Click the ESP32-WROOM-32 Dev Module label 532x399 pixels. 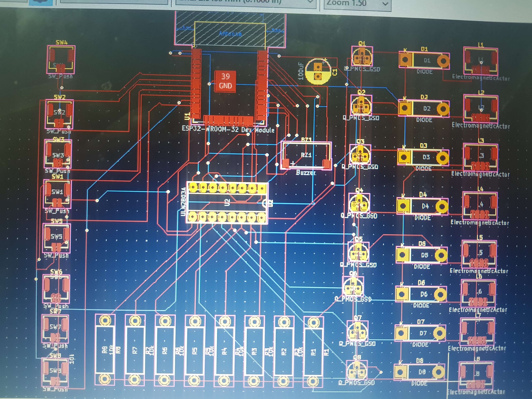point(228,130)
